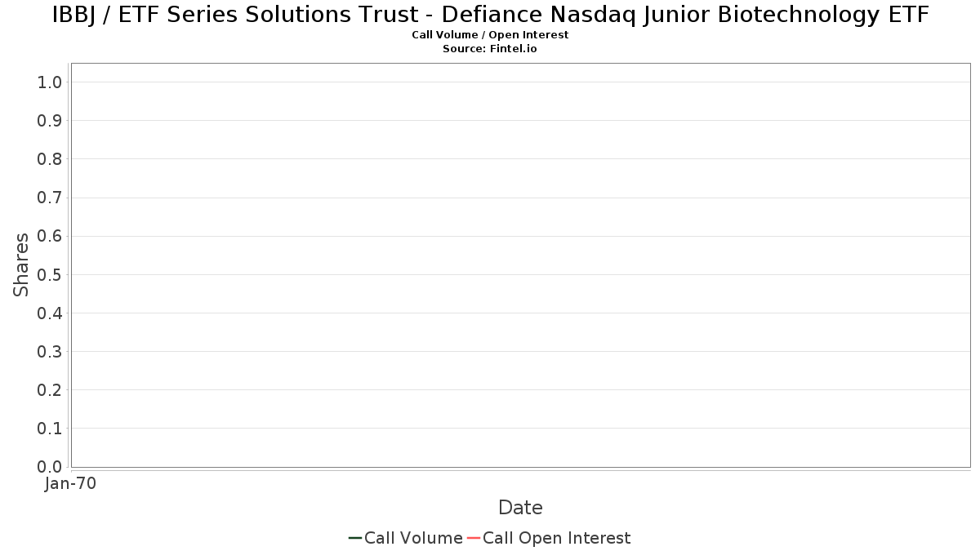Select the red Call Open Interest line swatch
Viewport: 980px width, 551px height.
474,538
